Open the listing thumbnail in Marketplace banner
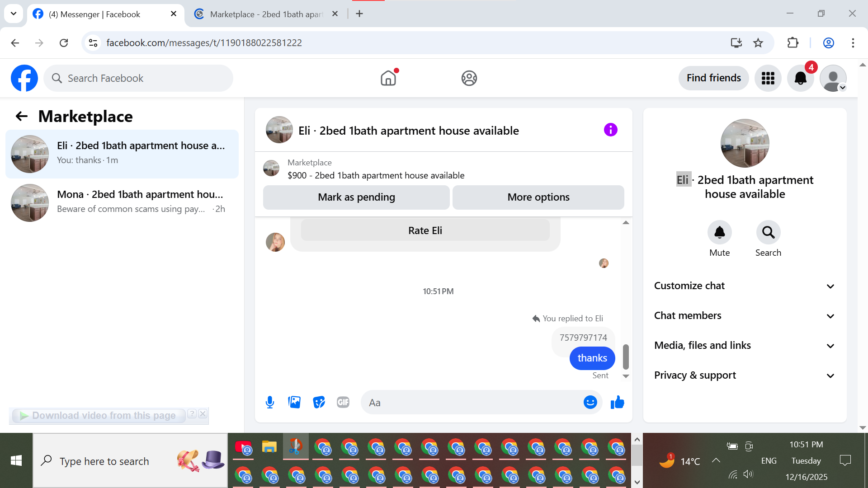 point(271,168)
